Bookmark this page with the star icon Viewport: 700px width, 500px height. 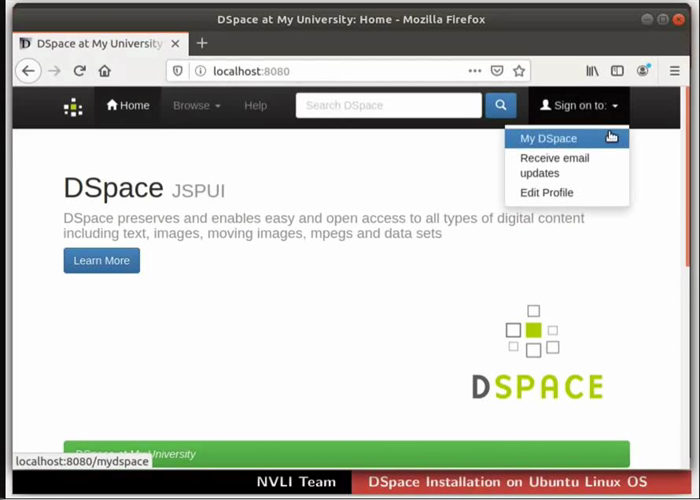click(x=519, y=71)
